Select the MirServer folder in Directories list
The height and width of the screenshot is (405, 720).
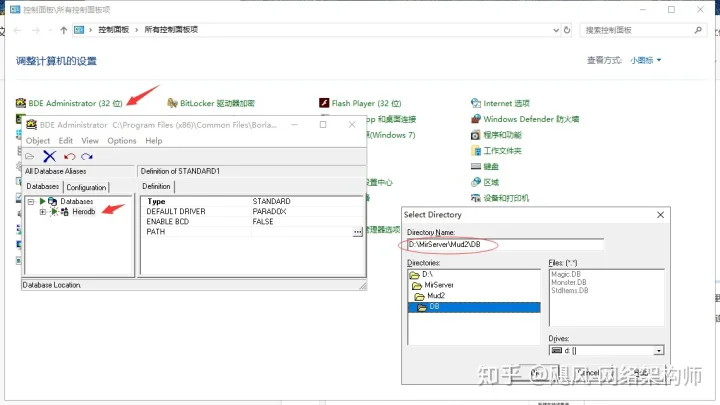(438, 285)
